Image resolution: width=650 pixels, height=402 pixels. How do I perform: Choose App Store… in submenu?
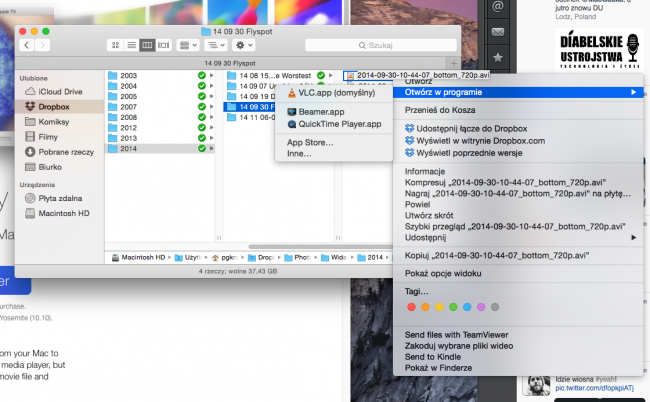tap(310, 143)
